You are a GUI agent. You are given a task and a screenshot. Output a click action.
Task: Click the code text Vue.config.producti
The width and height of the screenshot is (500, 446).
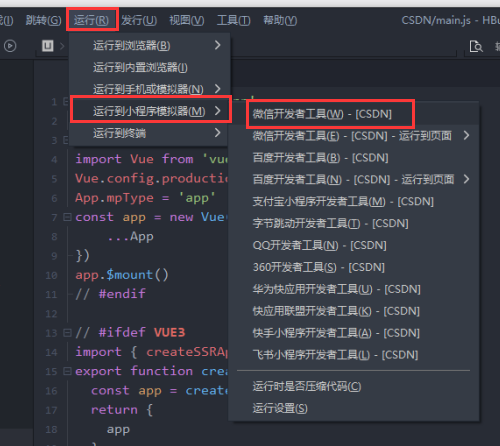[152, 179]
